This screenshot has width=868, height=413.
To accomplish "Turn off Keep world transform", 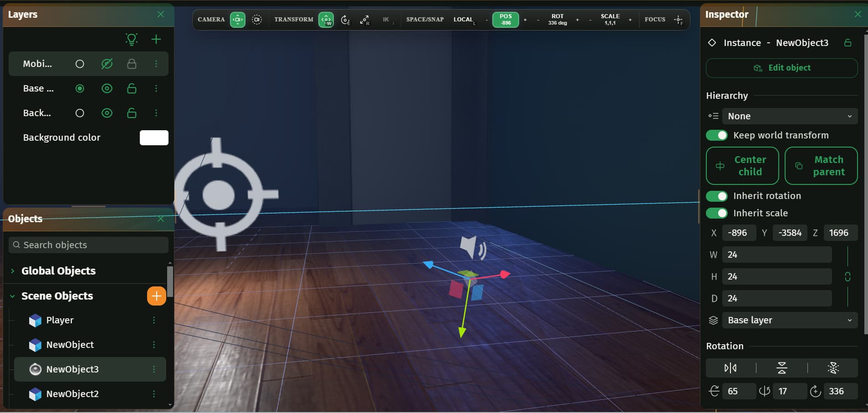I will click(717, 135).
